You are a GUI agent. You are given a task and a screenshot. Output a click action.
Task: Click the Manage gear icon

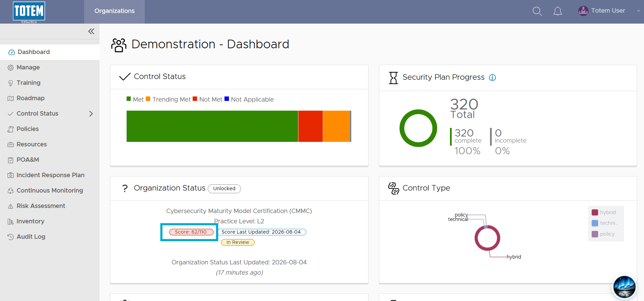(11, 68)
